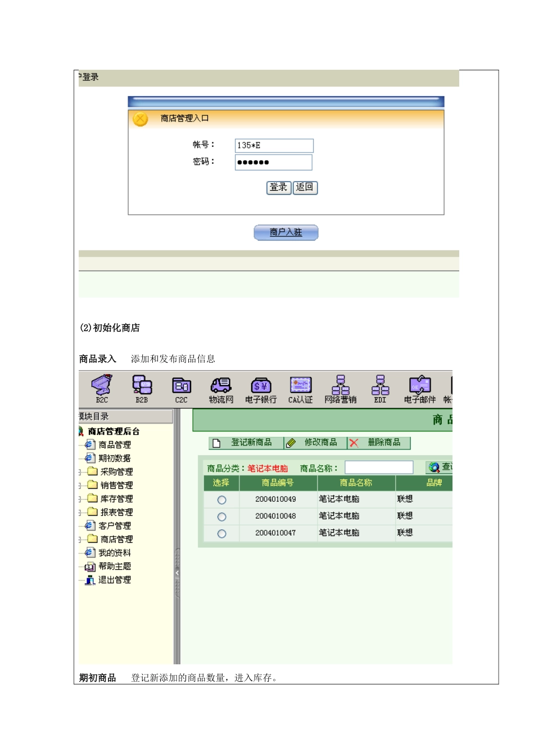Open the EDI module icon

380,385
